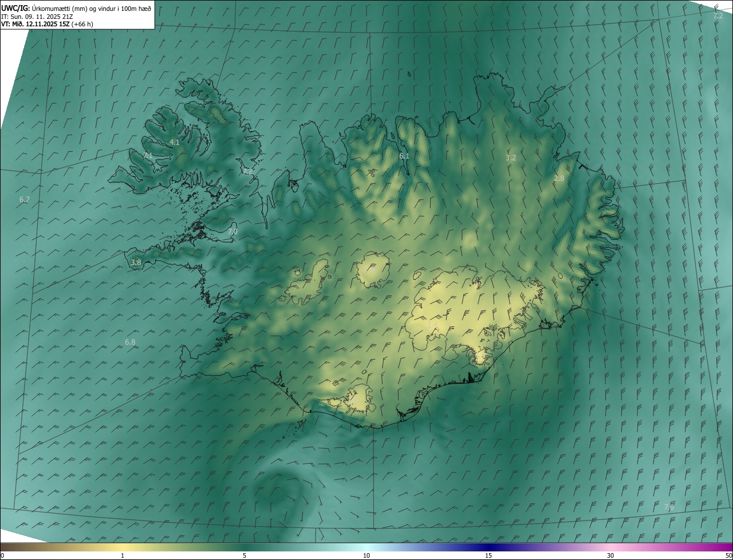Click the 5 tick label on the colour scale
Image resolution: width=733 pixels, height=560 pixels.
click(245, 555)
